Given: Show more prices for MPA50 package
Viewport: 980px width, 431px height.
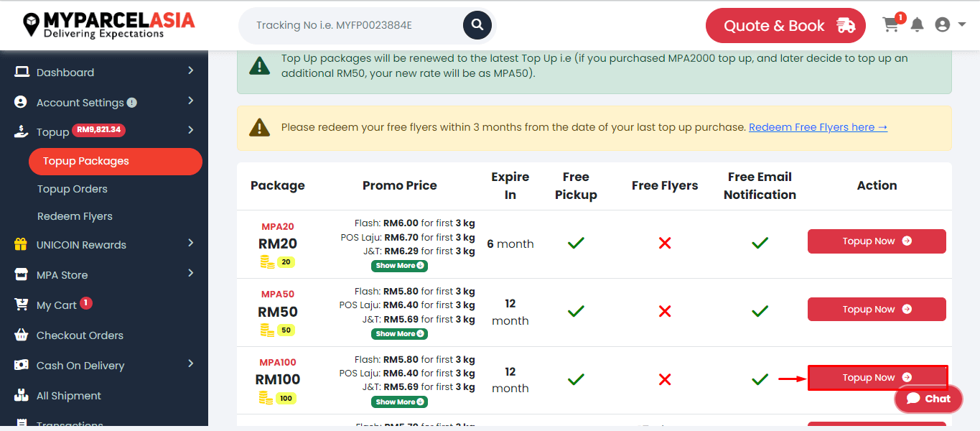Looking at the screenshot, I should pos(399,334).
